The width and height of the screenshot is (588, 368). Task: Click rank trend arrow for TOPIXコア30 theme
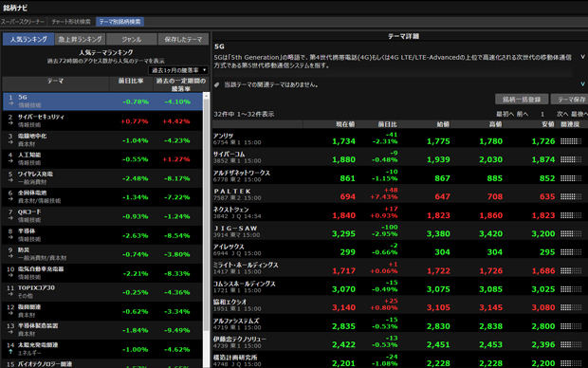click(10, 294)
